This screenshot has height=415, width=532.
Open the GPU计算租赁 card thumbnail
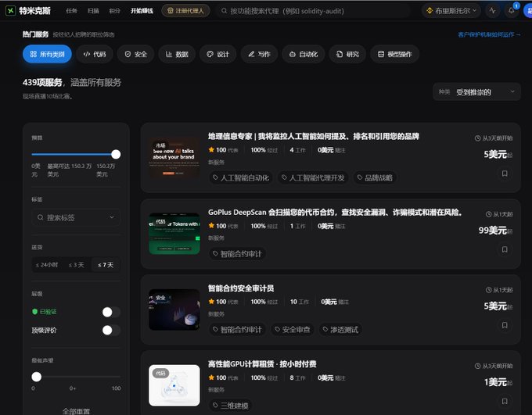[x=174, y=385]
